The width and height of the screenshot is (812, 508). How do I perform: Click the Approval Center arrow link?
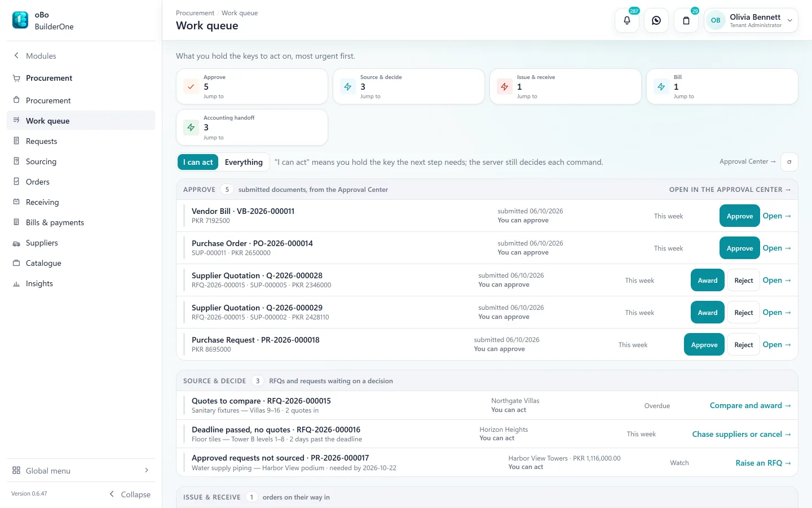coord(748,161)
